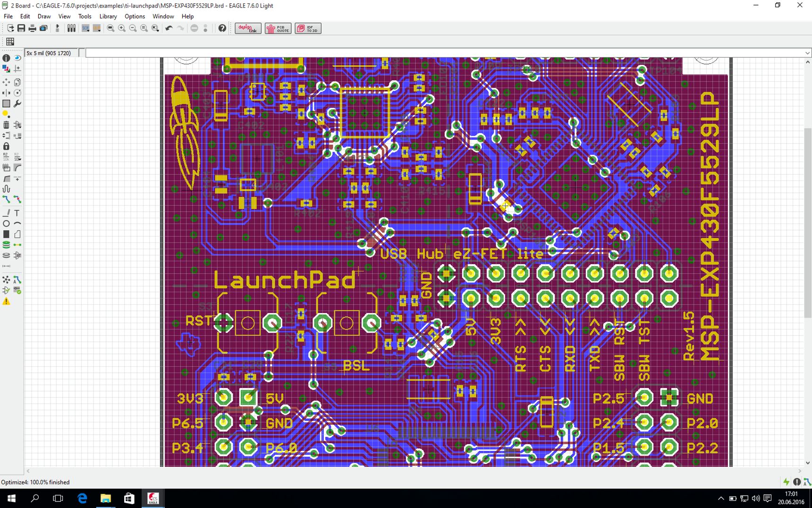Select the Dimension tool
This screenshot has height=508, width=812.
pyautogui.click(x=6, y=266)
